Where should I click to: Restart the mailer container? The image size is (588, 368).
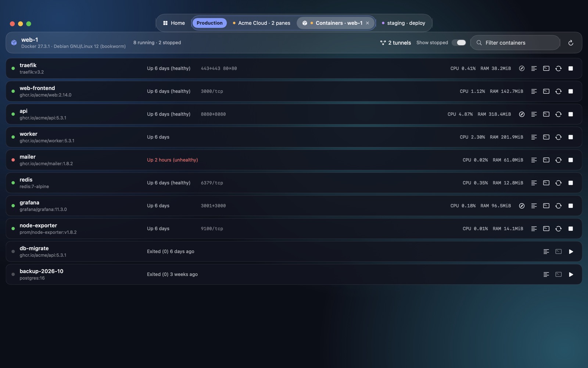click(x=558, y=160)
